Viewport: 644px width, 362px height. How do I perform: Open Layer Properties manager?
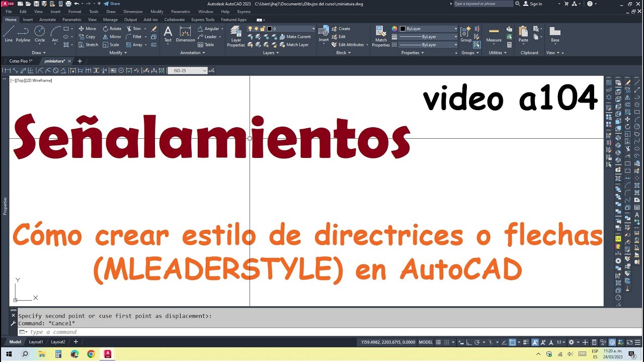click(236, 36)
